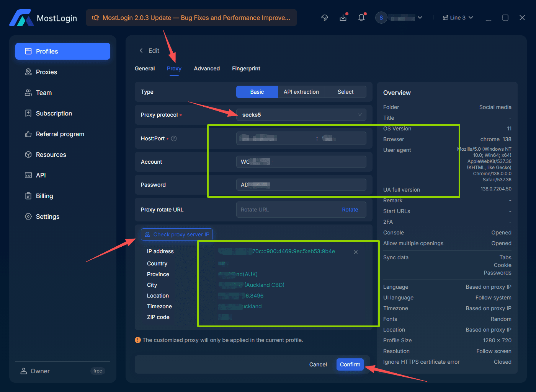
Task: Click the Auckland CBD city value
Action: pos(252,285)
